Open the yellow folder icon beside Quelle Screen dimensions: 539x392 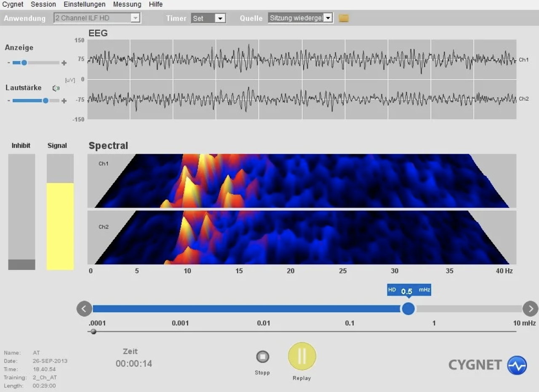coord(344,18)
